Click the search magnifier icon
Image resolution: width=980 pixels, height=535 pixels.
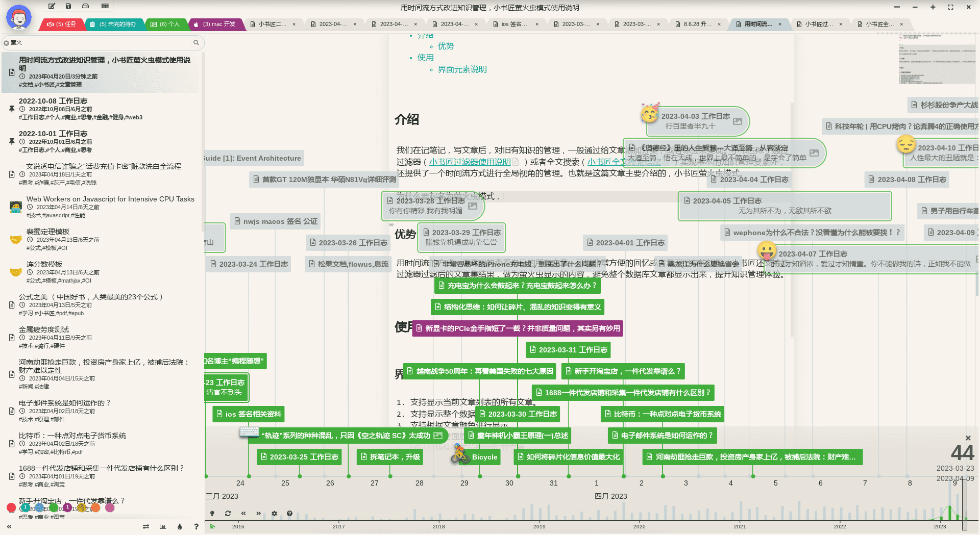[196, 42]
